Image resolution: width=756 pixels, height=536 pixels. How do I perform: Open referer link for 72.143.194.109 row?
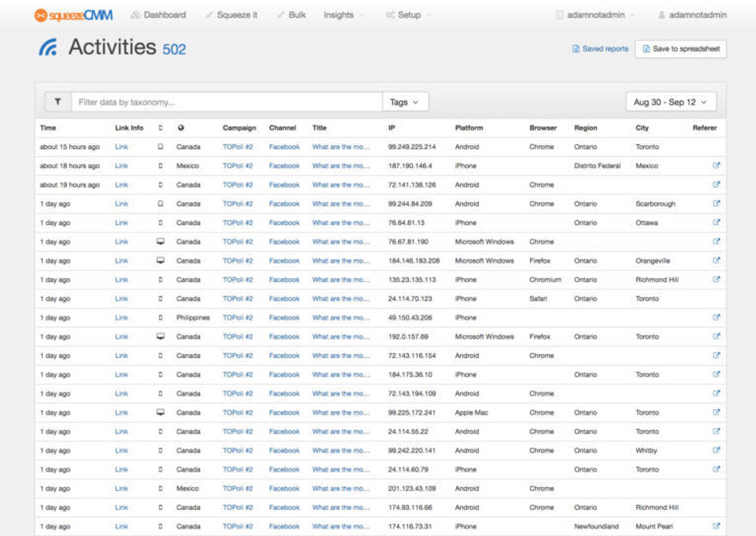716,393
